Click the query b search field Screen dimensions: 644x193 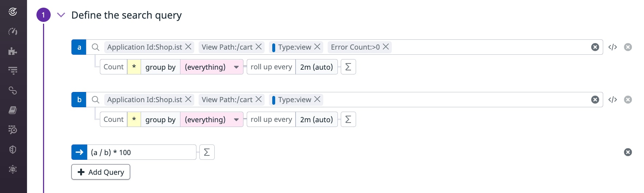pyautogui.click(x=456, y=100)
